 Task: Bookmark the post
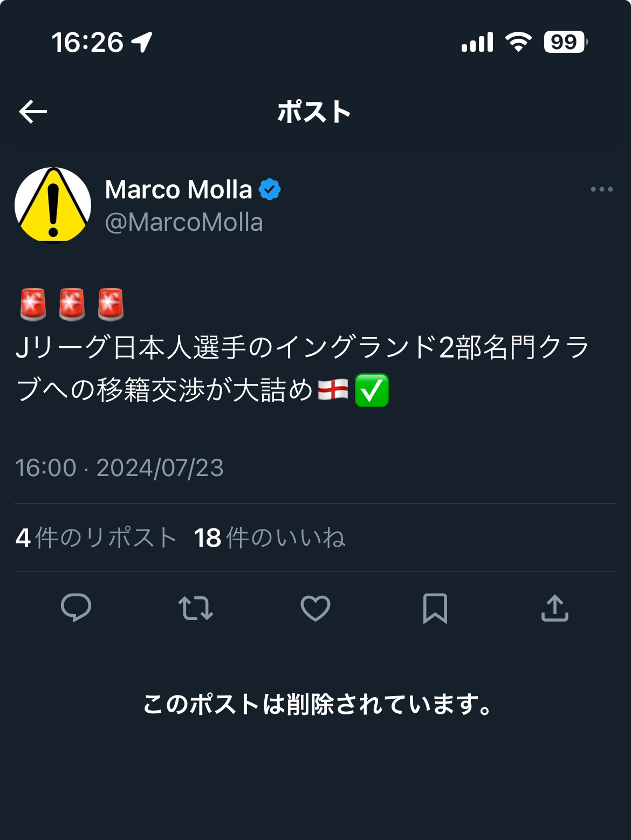pyautogui.click(x=435, y=608)
